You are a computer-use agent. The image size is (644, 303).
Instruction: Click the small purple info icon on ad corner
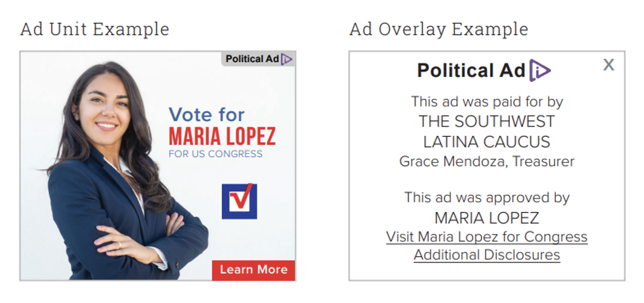pos(287,59)
